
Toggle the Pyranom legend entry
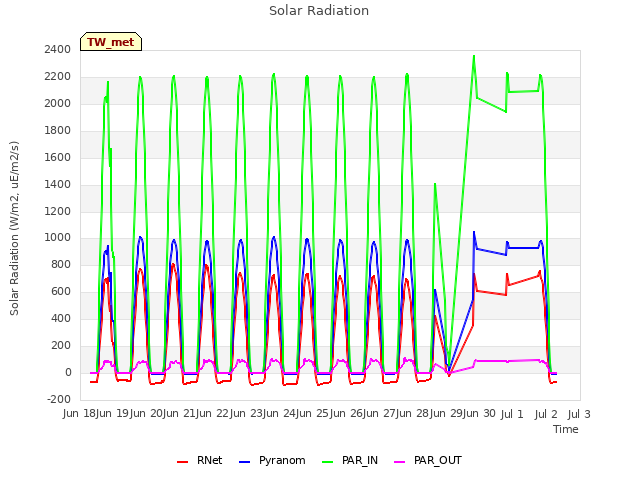pos(272,460)
